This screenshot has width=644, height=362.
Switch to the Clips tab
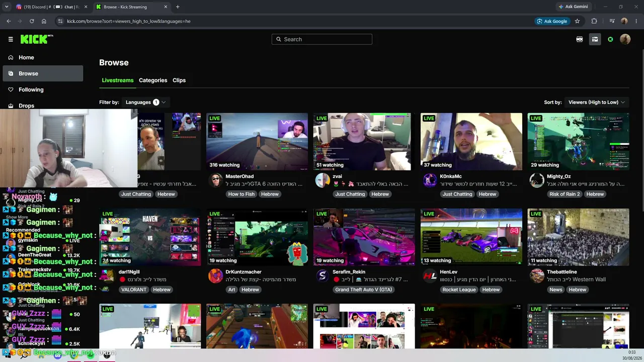pos(179,80)
